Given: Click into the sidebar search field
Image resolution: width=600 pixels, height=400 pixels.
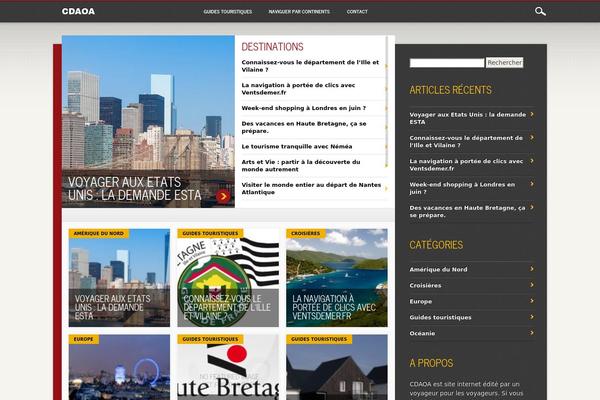Looking at the screenshot, I should coord(447,63).
